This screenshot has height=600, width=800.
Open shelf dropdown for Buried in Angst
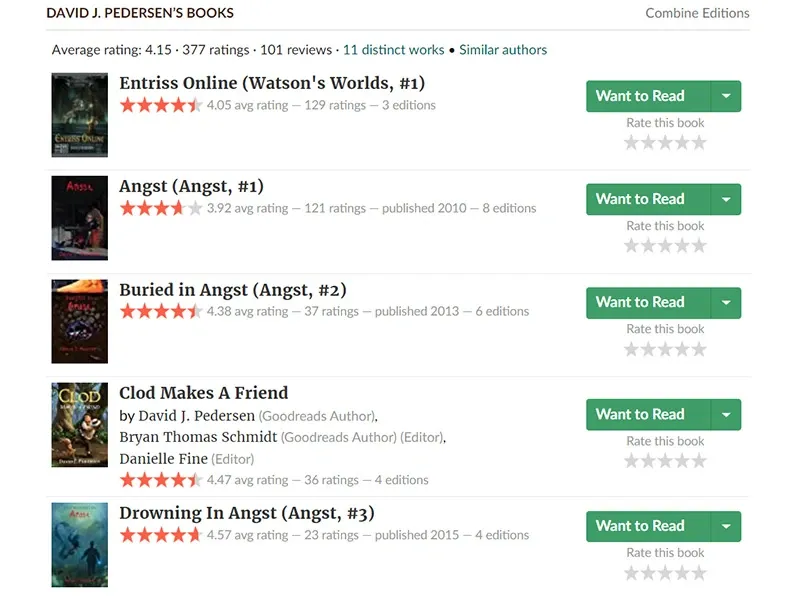tap(726, 303)
